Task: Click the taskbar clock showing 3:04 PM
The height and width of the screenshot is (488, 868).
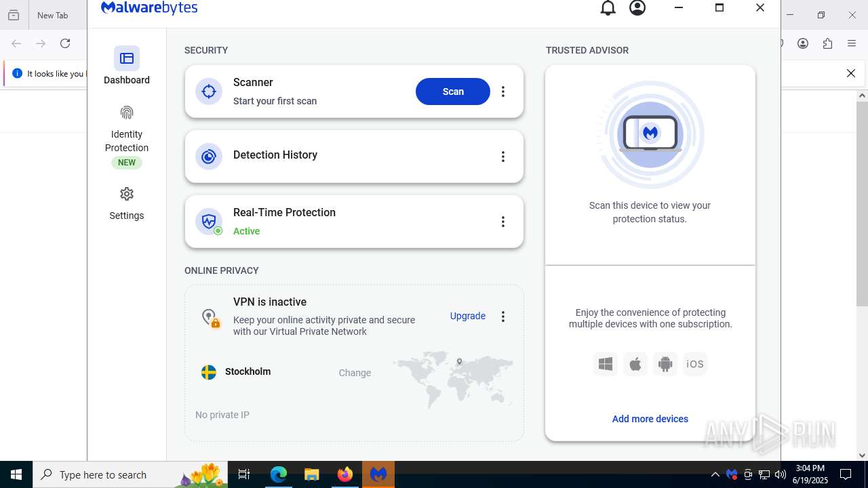Action: (811, 474)
